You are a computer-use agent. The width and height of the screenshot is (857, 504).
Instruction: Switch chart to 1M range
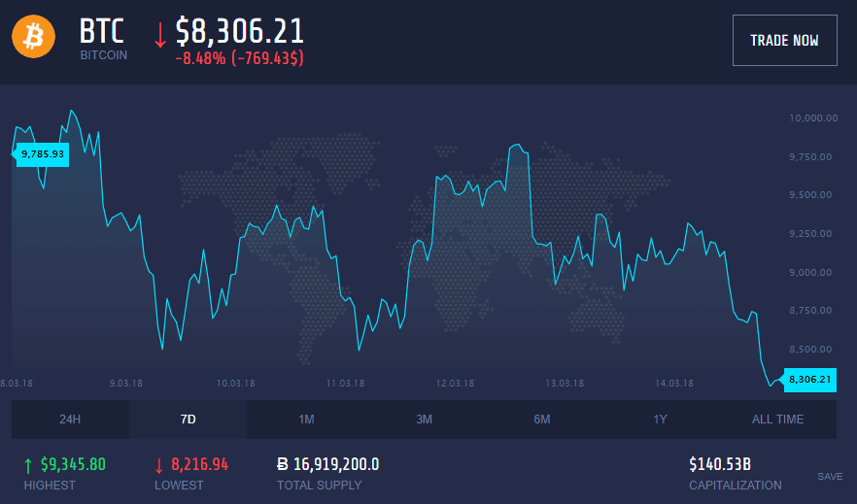click(306, 419)
